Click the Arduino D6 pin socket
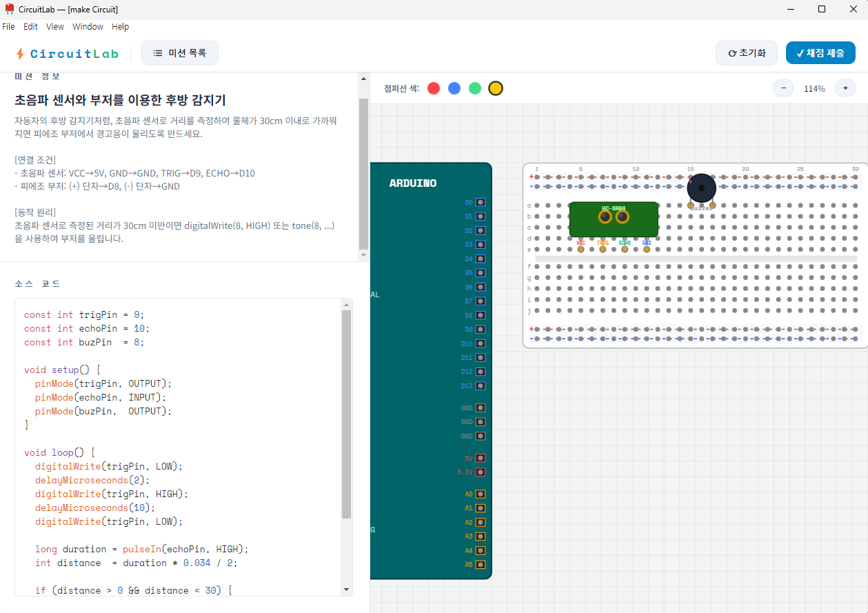This screenshot has width=868, height=613. (481, 287)
